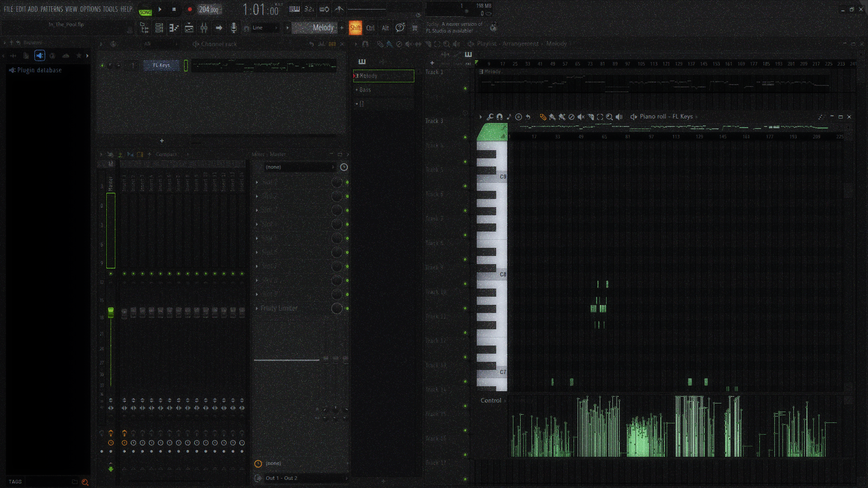Open the Mixer view icon

pos(204,28)
